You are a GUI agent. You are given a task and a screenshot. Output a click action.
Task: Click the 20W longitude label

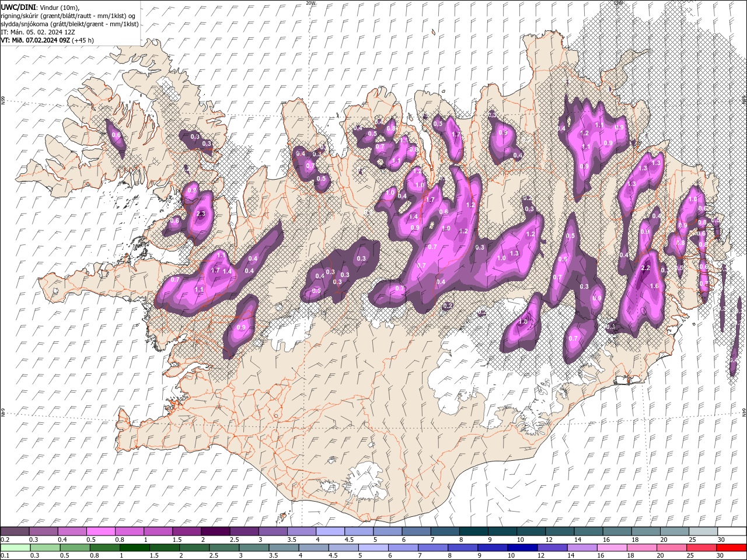[x=310, y=3]
